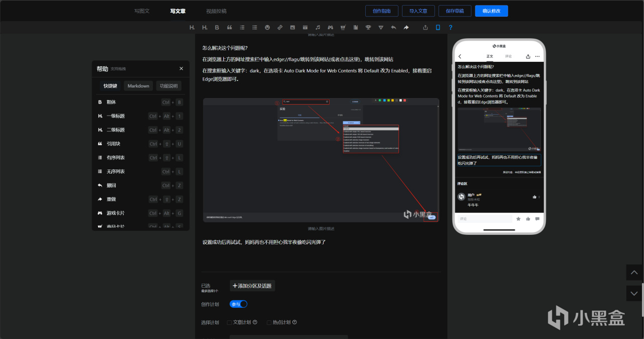Click 添加分区及话题 button
This screenshot has width=644, height=339.
tap(252, 286)
